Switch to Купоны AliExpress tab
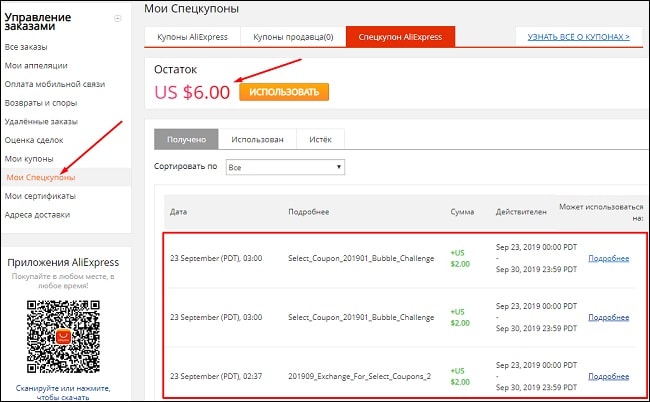 click(x=192, y=37)
